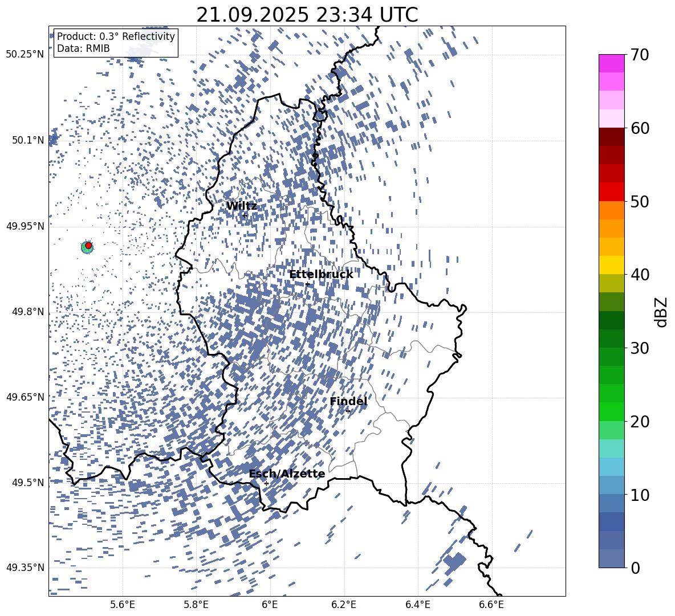Click the bright red 50 dBZ swatch
The height and width of the screenshot is (616, 675).
tap(611, 192)
